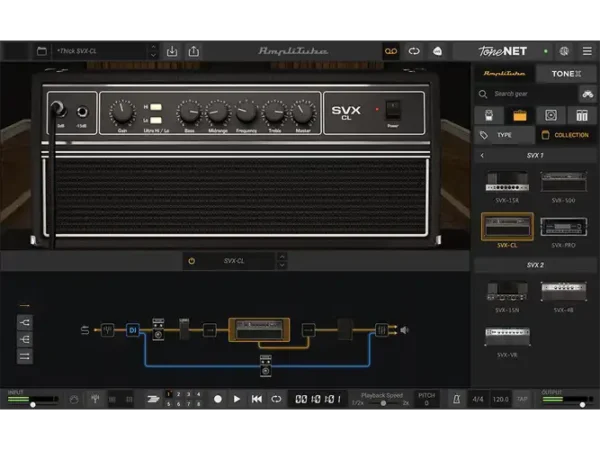This screenshot has height=450, width=600.
Task: Choose the SVX-PRO amp thumbnail
Action: tap(563, 227)
